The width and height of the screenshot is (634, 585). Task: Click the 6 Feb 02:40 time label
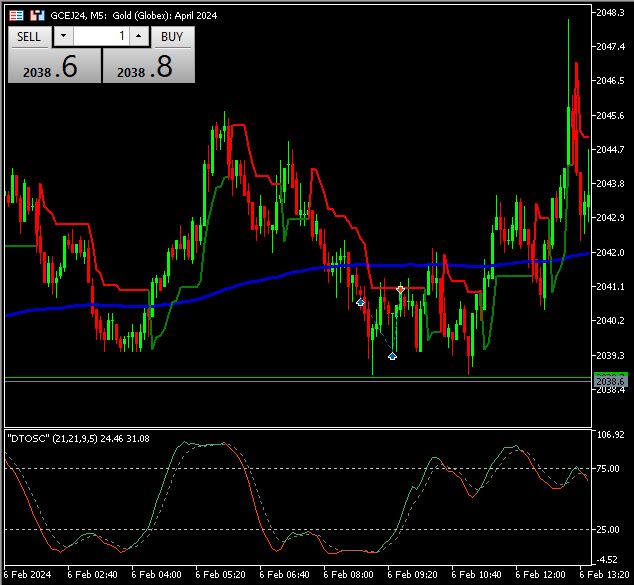[x=92, y=574]
